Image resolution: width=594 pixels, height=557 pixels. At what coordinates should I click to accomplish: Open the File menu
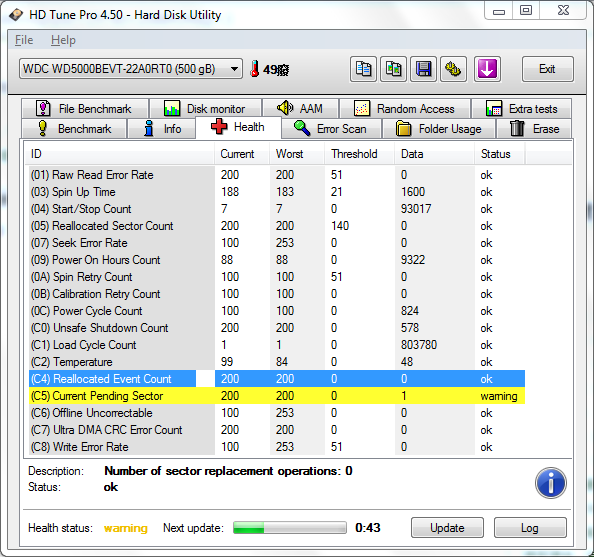tap(24, 40)
